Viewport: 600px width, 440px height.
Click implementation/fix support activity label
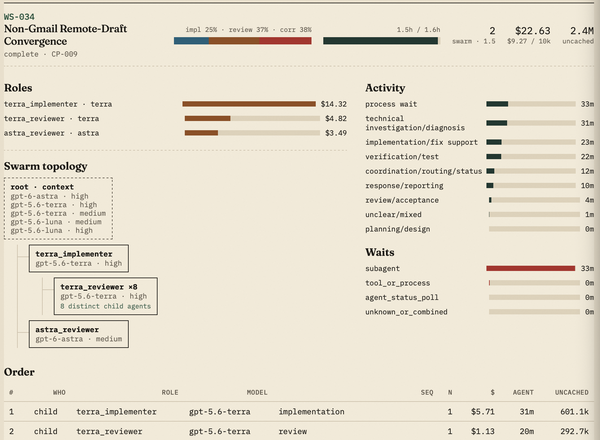click(x=421, y=142)
